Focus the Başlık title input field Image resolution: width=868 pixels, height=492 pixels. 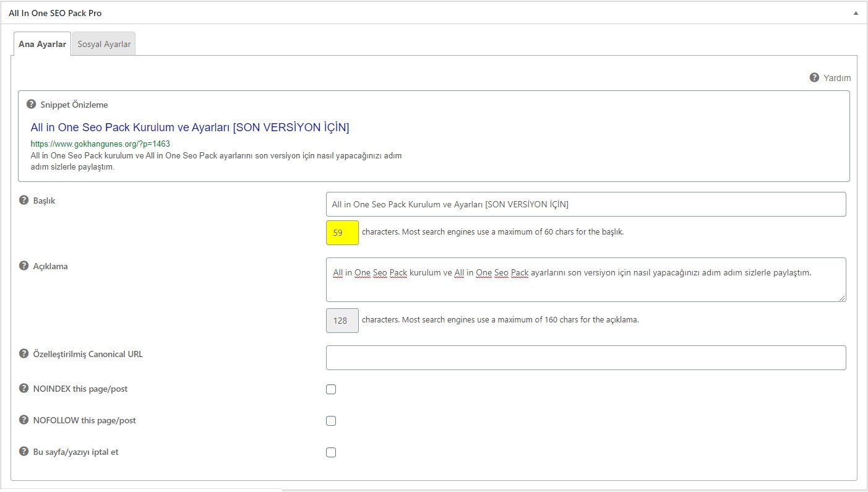tap(585, 204)
